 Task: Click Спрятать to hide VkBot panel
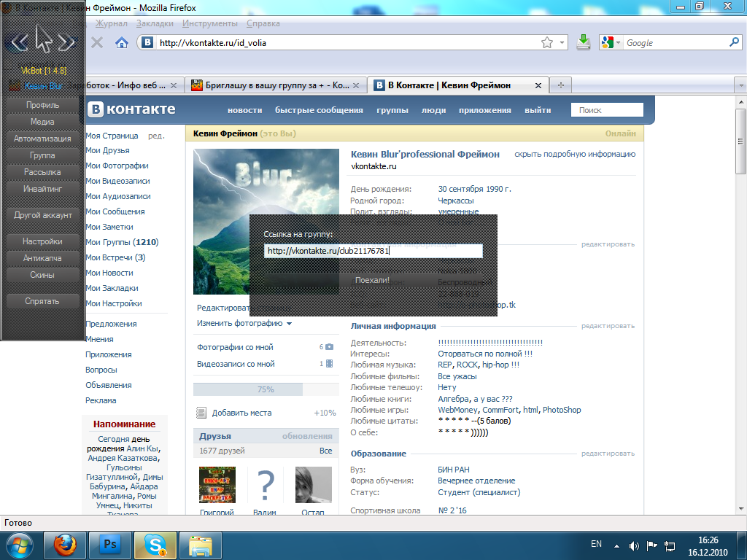(42, 301)
